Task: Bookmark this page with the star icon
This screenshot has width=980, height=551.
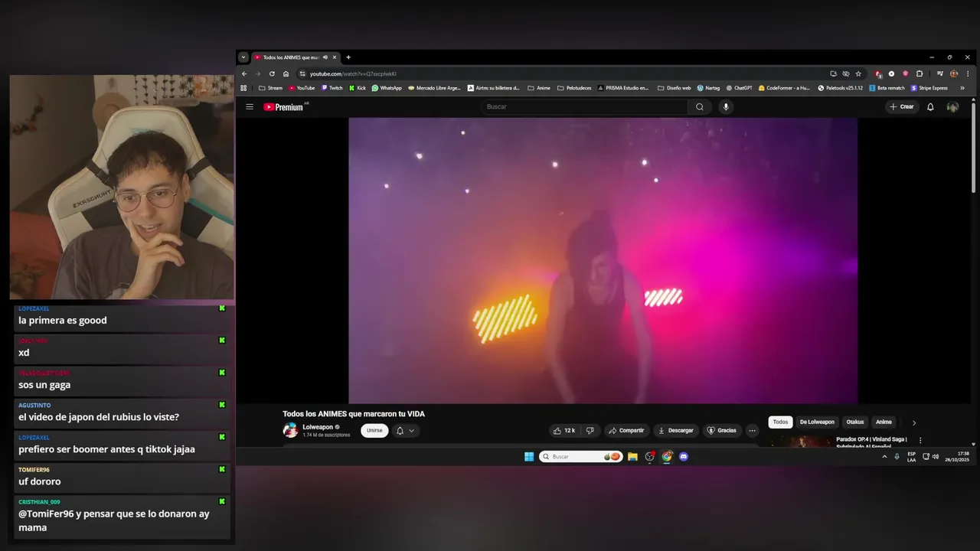Action: [858, 73]
